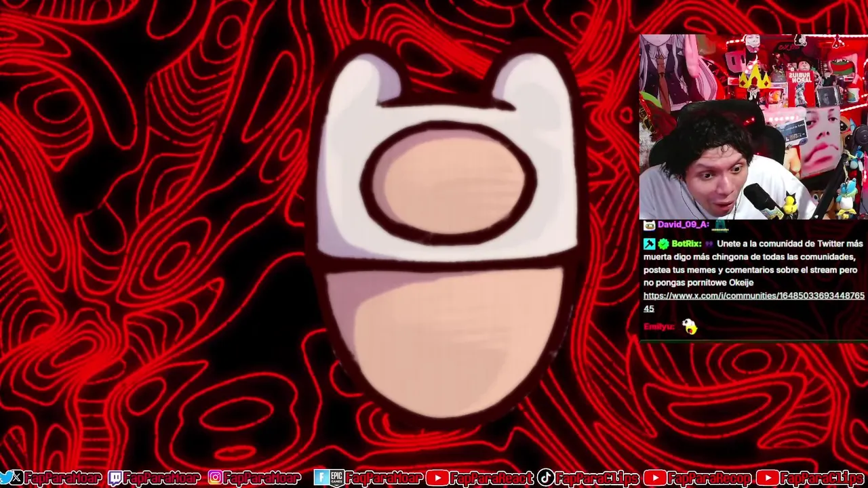This screenshot has height=488, width=868.
Task: Click the BotRix username in chat
Action: 686,244
